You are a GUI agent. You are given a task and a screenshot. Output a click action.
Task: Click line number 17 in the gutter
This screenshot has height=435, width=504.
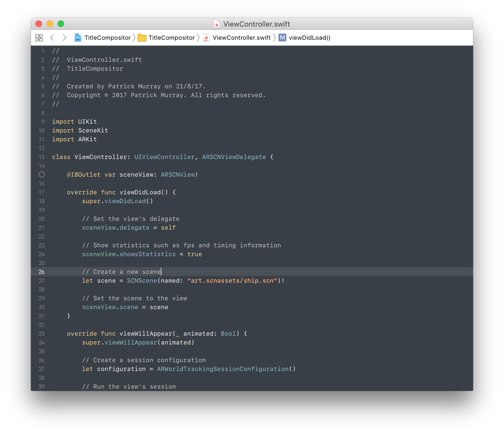tap(41, 192)
